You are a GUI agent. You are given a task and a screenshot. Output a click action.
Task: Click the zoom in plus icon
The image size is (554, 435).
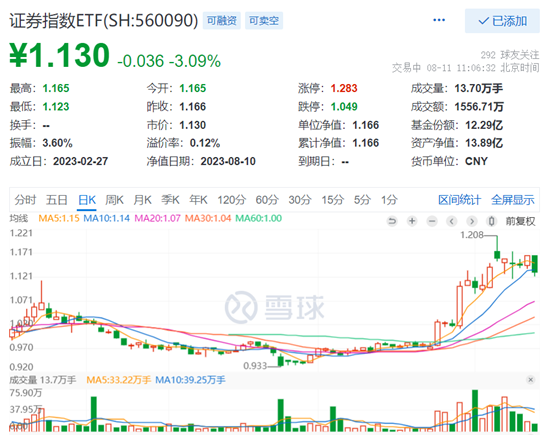[412, 221]
